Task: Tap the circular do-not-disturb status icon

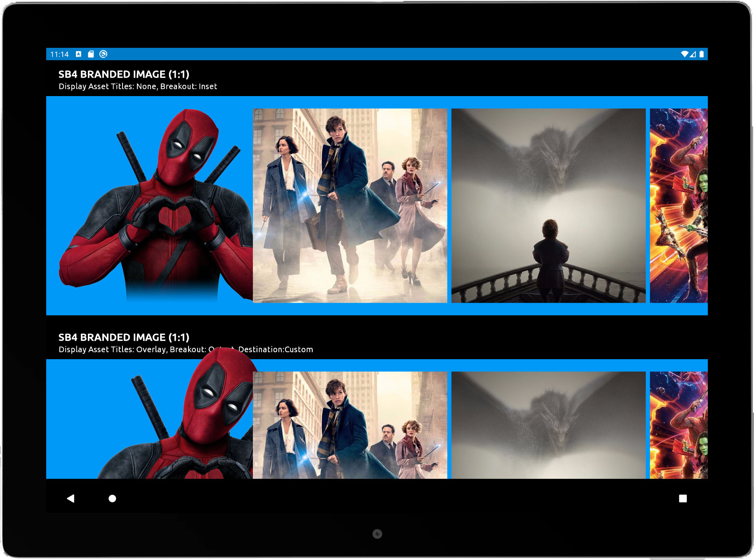Action: pyautogui.click(x=104, y=54)
